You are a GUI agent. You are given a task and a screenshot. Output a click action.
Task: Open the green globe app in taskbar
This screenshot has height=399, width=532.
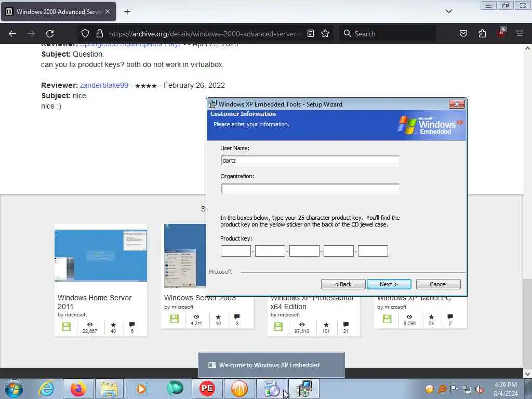tap(175, 388)
